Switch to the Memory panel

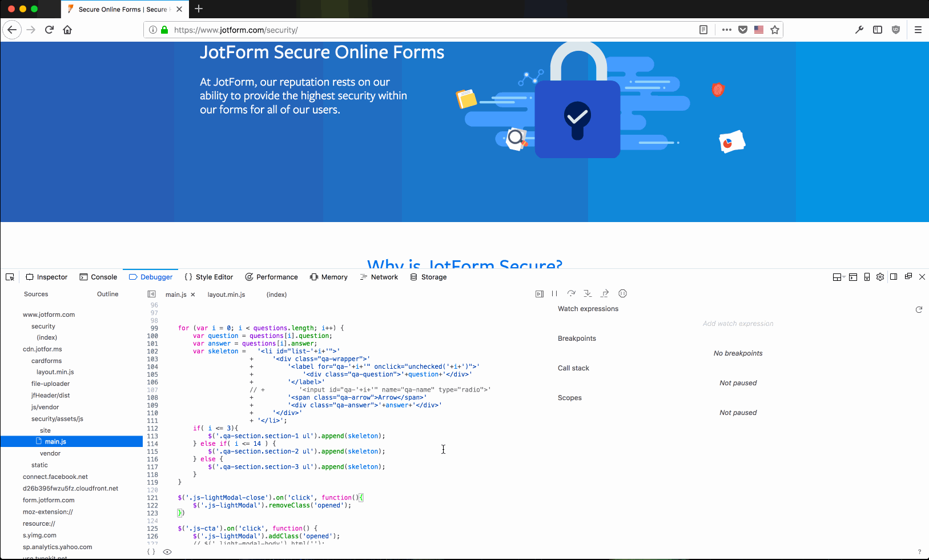click(329, 277)
